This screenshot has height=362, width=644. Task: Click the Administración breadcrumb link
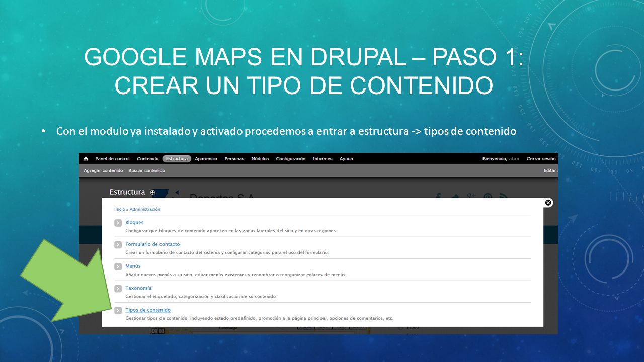coord(145,209)
